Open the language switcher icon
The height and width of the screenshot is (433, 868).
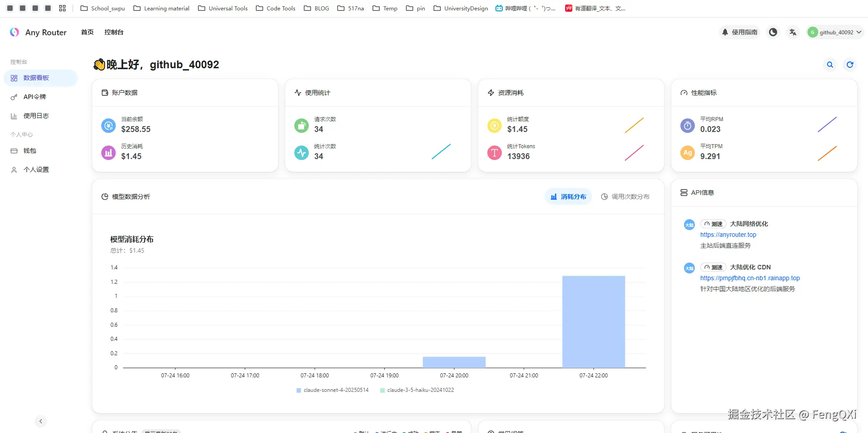[x=793, y=32]
